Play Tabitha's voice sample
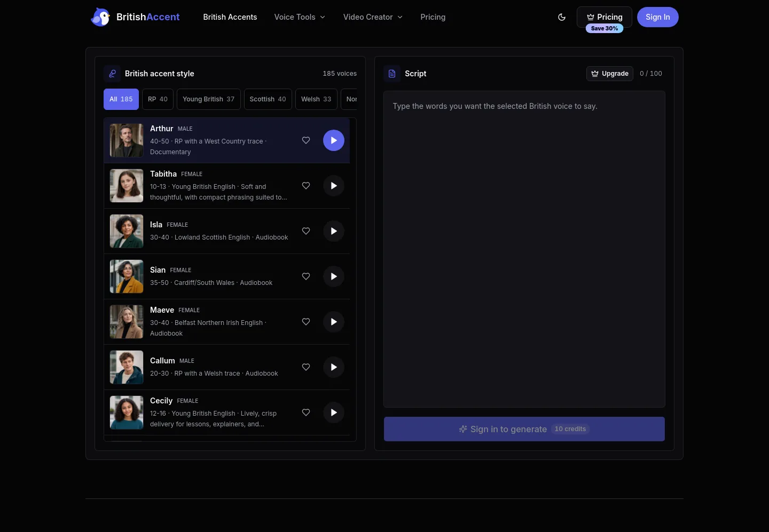Image resolution: width=769 pixels, height=532 pixels. (x=334, y=186)
